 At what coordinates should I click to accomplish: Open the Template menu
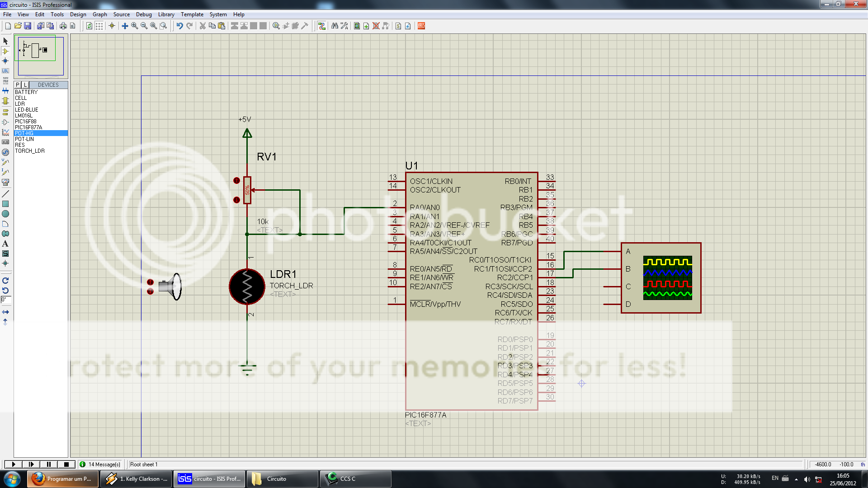[x=192, y=14]
